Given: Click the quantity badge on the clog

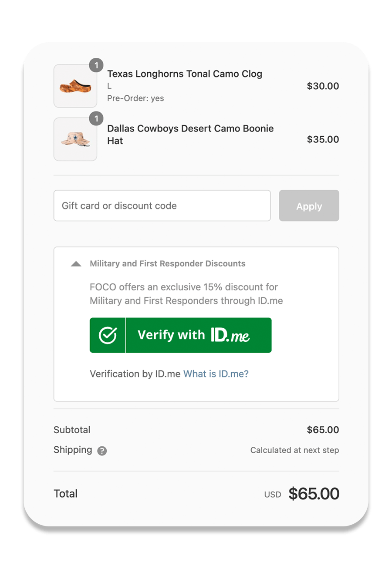Looking at the screenshot, I should pos(96,66).
